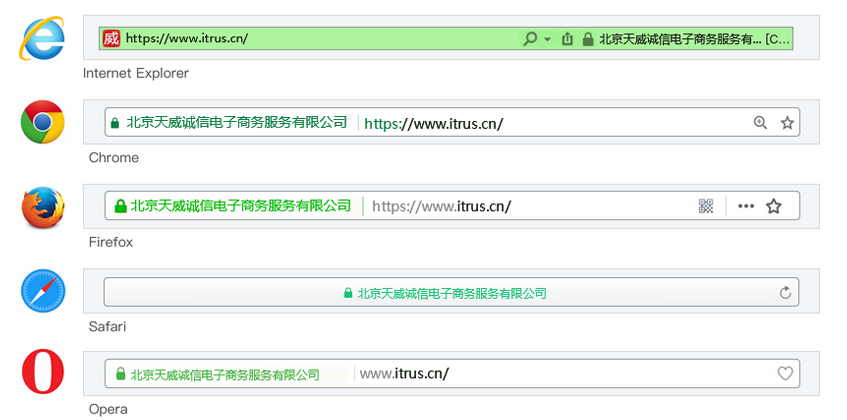Click the https://www.itrus.cn/ URL in IE bar
Screen dimensions: 847x420
pyautogui.click(x=187, y=39)
